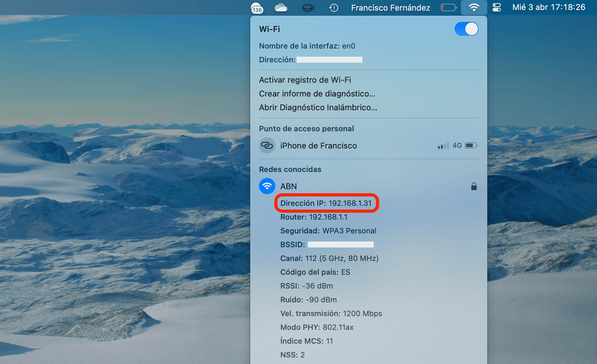Expand the Redes conocidas section
The image size is (597, 364).
tap(290, 169)
